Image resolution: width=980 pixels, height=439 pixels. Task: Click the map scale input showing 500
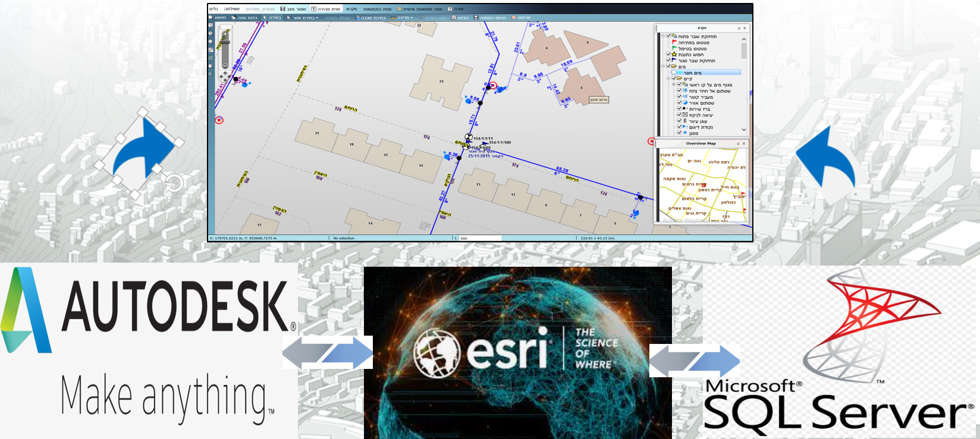pos(480,238)
